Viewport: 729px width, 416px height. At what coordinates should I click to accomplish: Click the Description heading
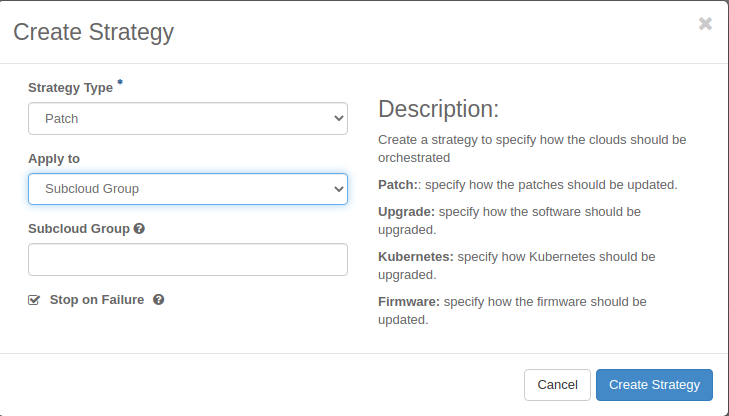click(438, 109)
